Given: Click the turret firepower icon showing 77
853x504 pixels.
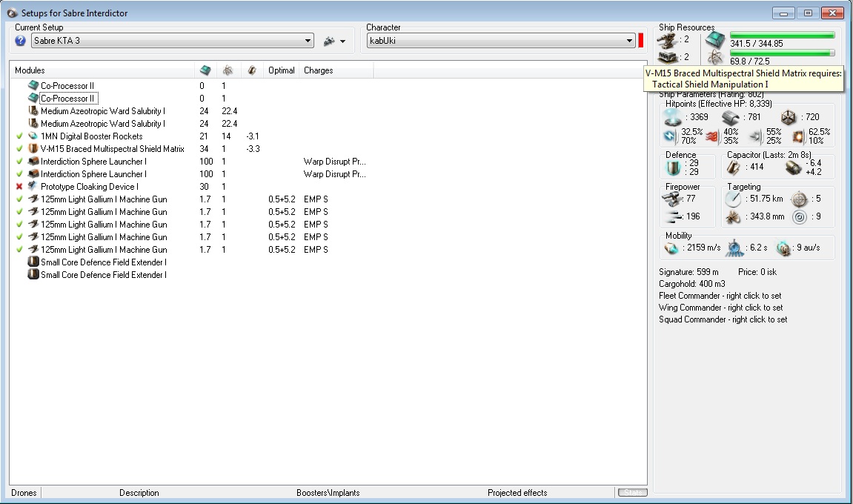Looking at the screenshot, I should (x=672, y=199).
